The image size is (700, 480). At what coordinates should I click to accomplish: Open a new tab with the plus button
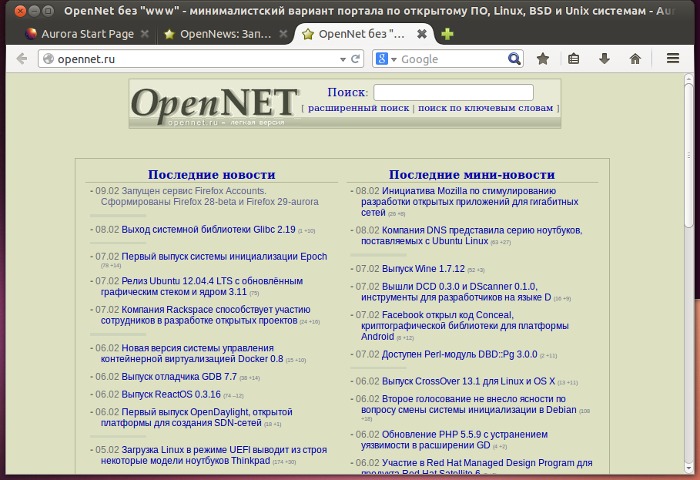pos(447,34)
